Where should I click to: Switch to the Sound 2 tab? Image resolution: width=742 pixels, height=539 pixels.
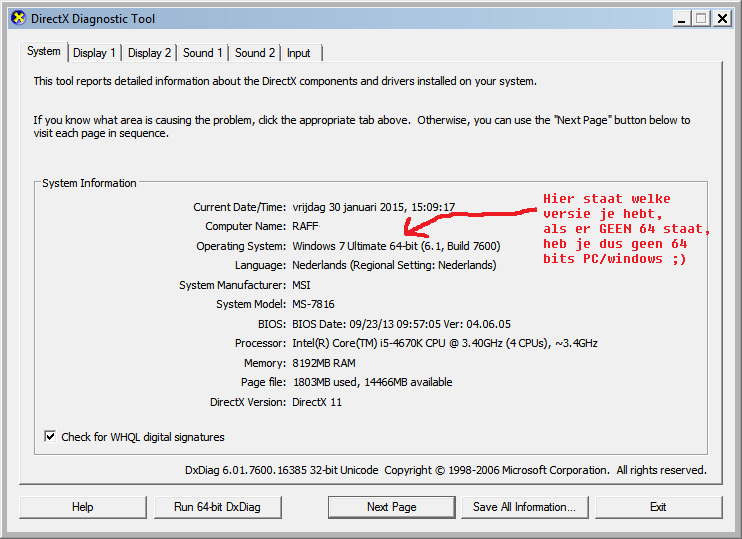255,53
